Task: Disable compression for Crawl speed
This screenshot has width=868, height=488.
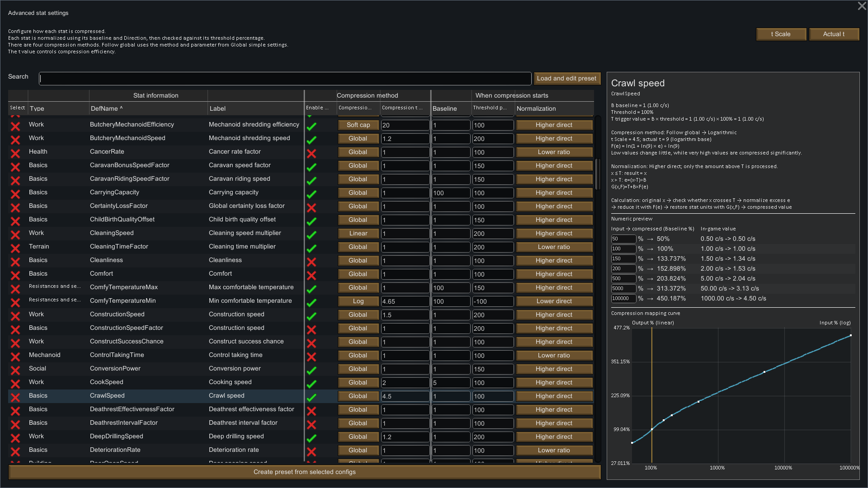Action: click(x=311, y=398)
